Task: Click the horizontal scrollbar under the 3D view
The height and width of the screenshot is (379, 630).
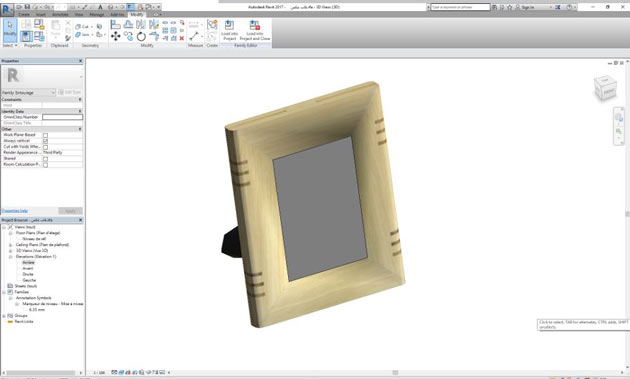Action: (x=395, y=373)
